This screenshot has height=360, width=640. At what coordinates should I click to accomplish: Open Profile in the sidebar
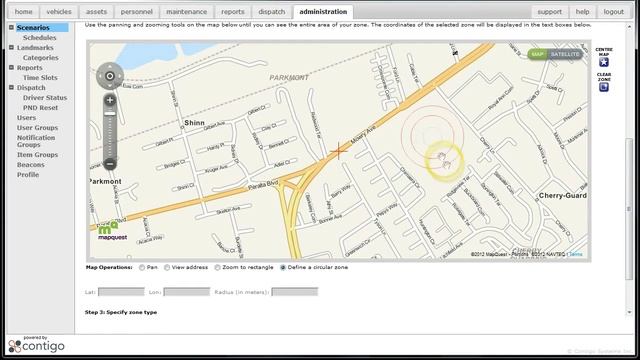click(28, 175)
